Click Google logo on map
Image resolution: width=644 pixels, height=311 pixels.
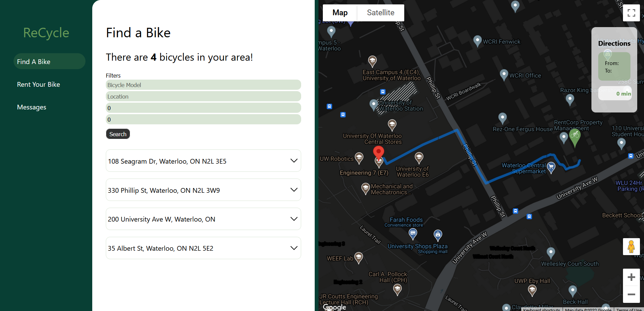(335, 307)
